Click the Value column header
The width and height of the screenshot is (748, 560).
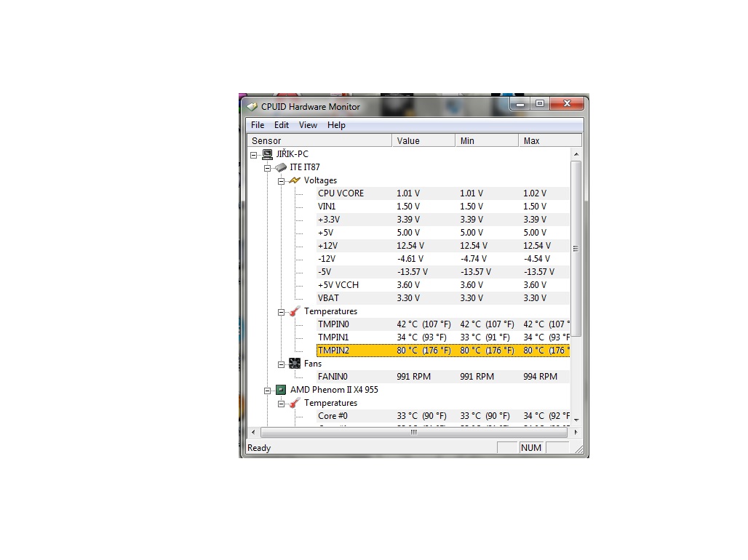[423, 140]
